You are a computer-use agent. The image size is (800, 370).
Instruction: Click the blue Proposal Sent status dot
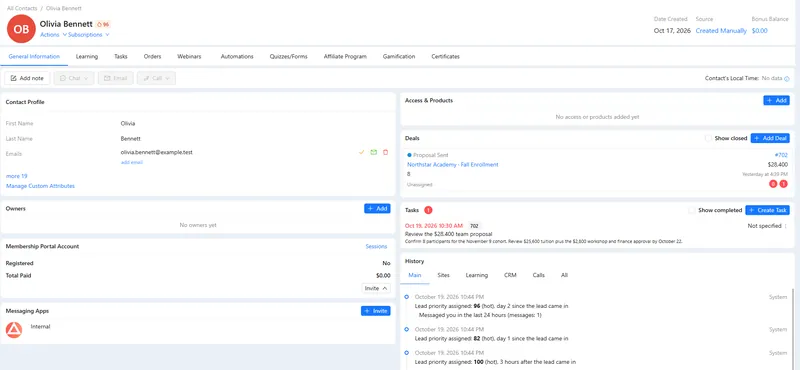(x=409, y=155)
